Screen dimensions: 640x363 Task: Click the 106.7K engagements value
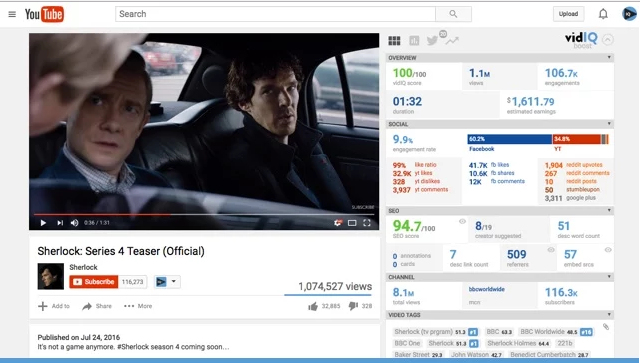561,73
